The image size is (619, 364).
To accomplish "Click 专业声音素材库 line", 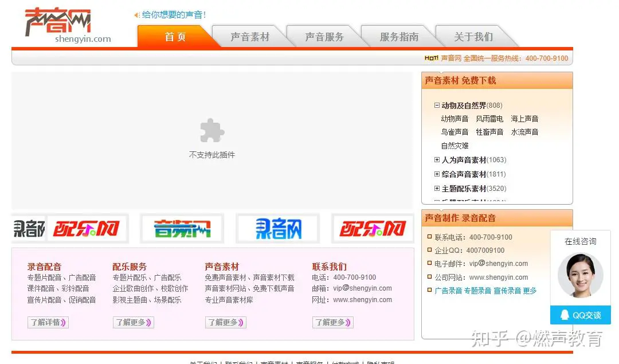I will coord(229,300).
